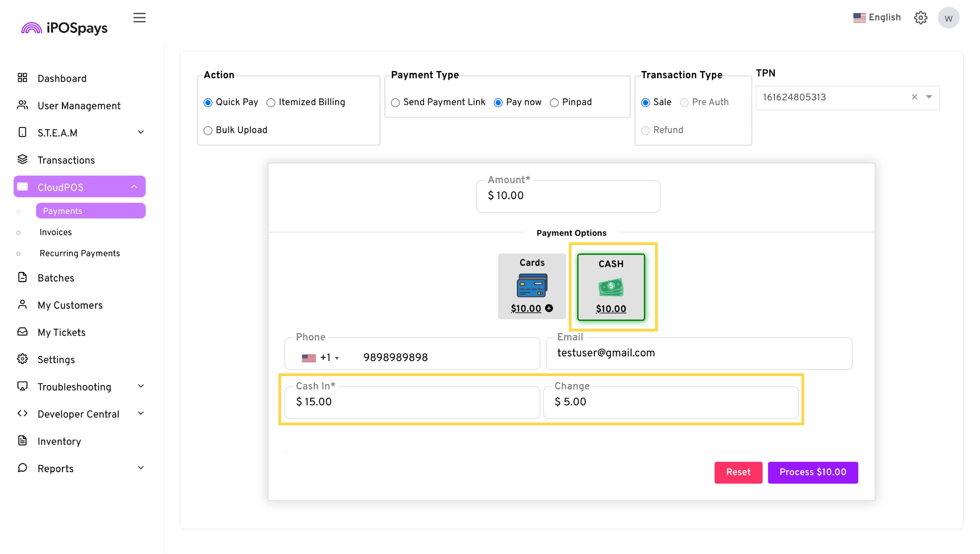
Task: Open the TPN dropdown arrow
Action: point(929,97)
